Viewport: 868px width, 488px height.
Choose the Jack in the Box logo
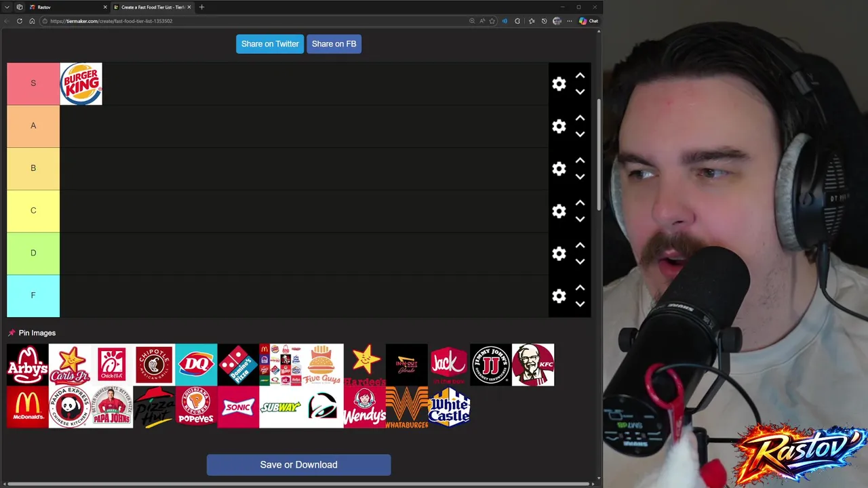tap(448, 365)
